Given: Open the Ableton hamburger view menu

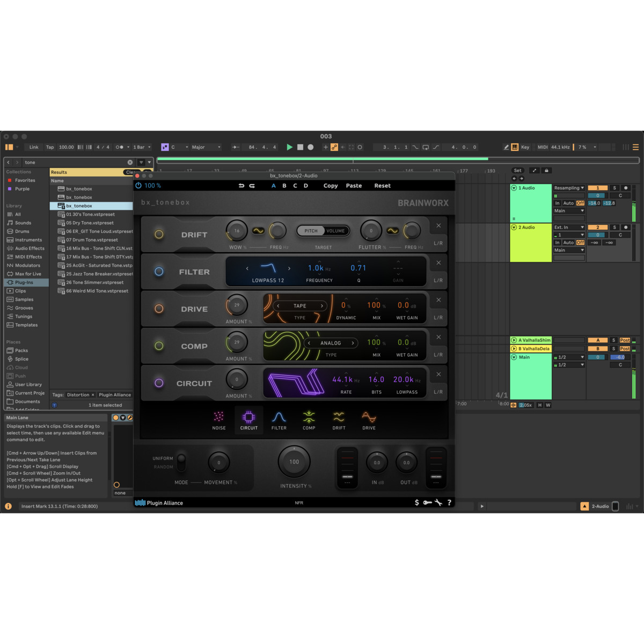Looking at the screenshot, I should pyautogui.click(x=636, y=147).
